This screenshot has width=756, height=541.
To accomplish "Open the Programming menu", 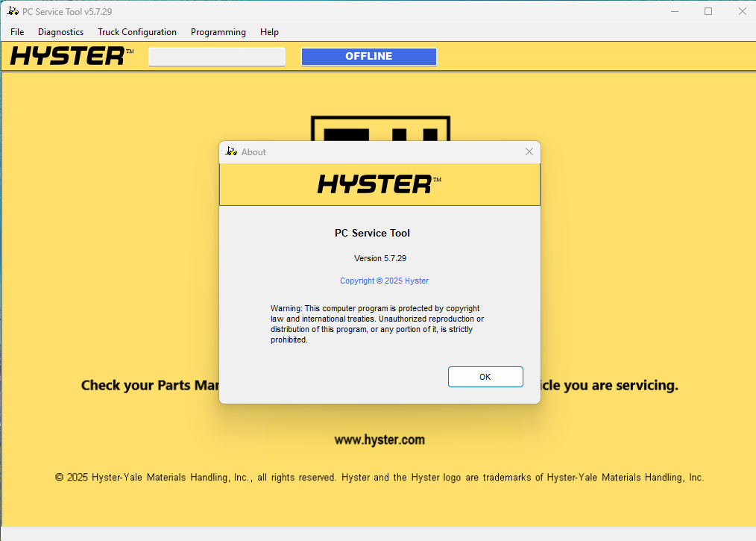I will click(218, 32).
